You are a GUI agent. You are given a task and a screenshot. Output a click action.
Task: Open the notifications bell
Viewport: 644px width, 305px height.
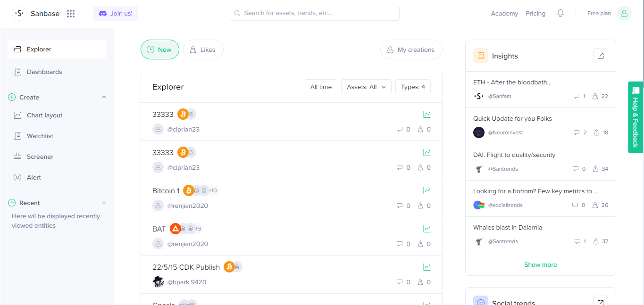[560, 13]
